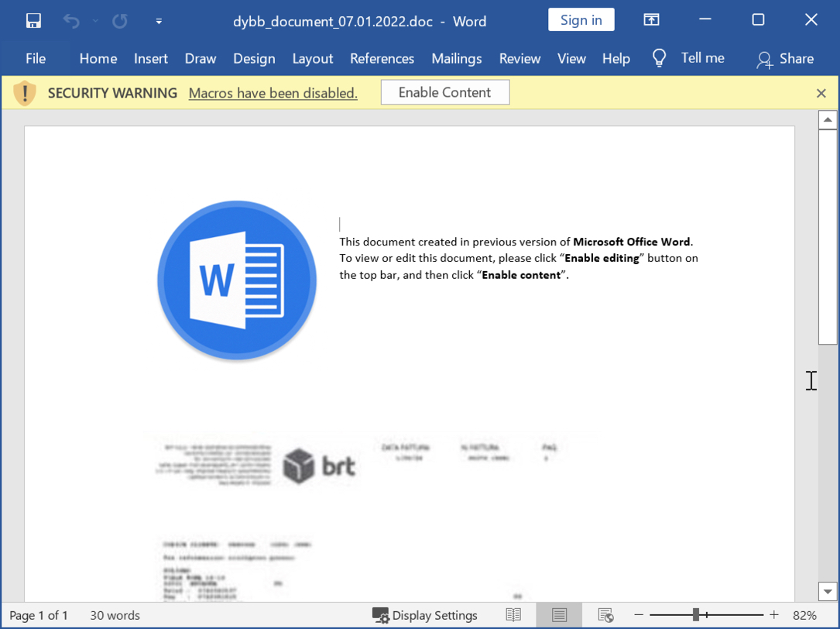Open the View tab

571,58
